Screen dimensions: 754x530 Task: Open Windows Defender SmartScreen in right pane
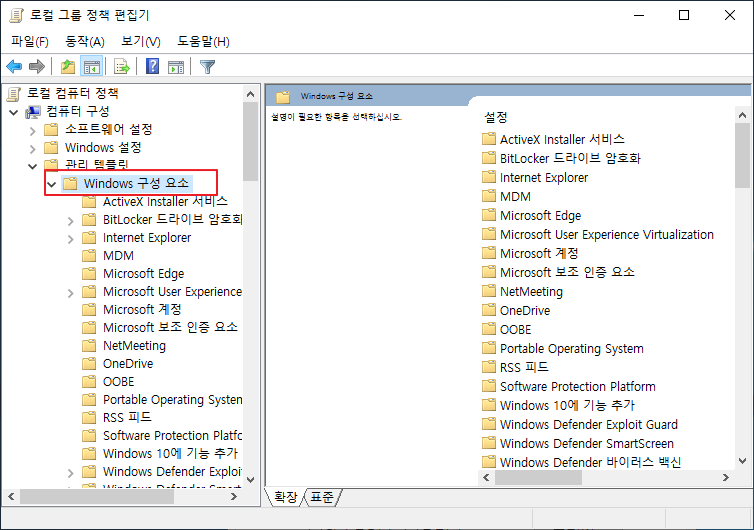[x=587, y=443]
